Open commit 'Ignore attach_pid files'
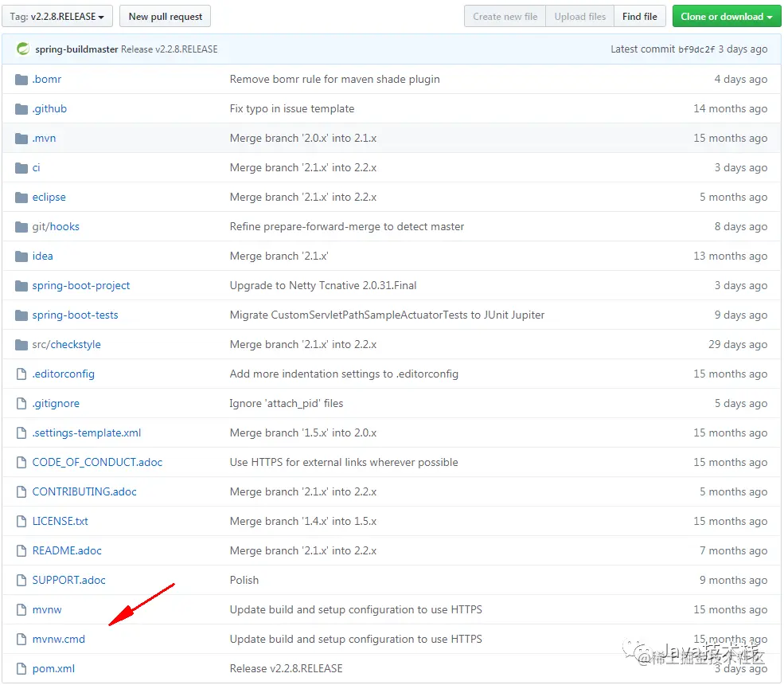This screenshot has width=784, height=685. (x=287, y=404)
